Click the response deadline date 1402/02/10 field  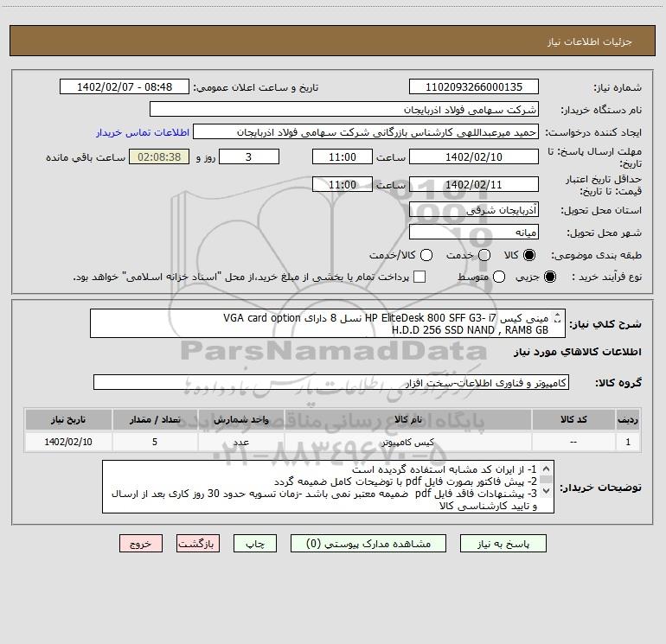(x=474, y=156)
